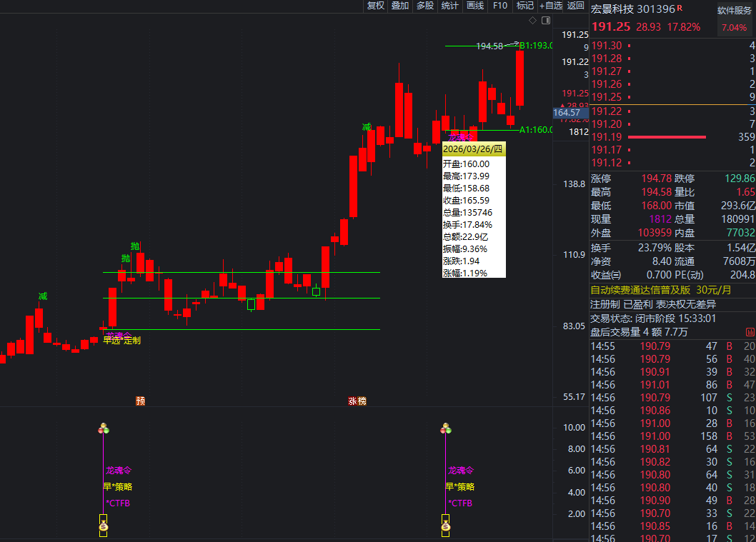This screenshot has width=756, height=542.
Task: Click the 返回 back button
Action: tap(576, 6)
